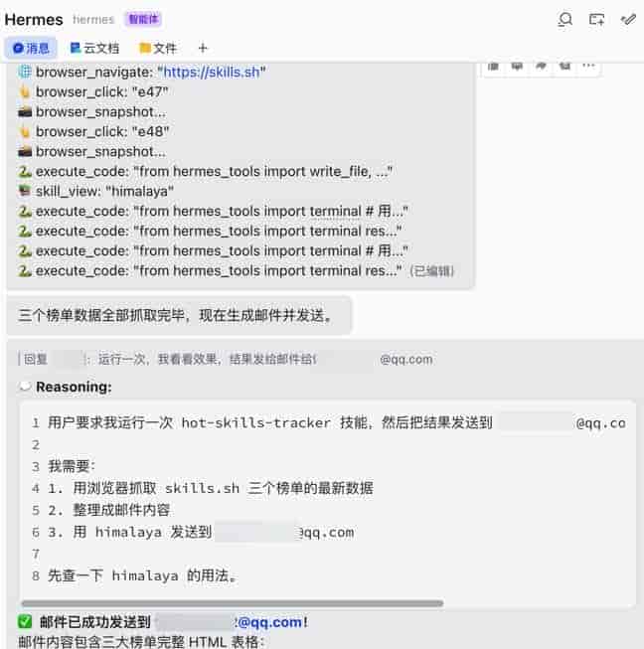Select reasoning line 5 整理成邮件内容

coord(109,510)
